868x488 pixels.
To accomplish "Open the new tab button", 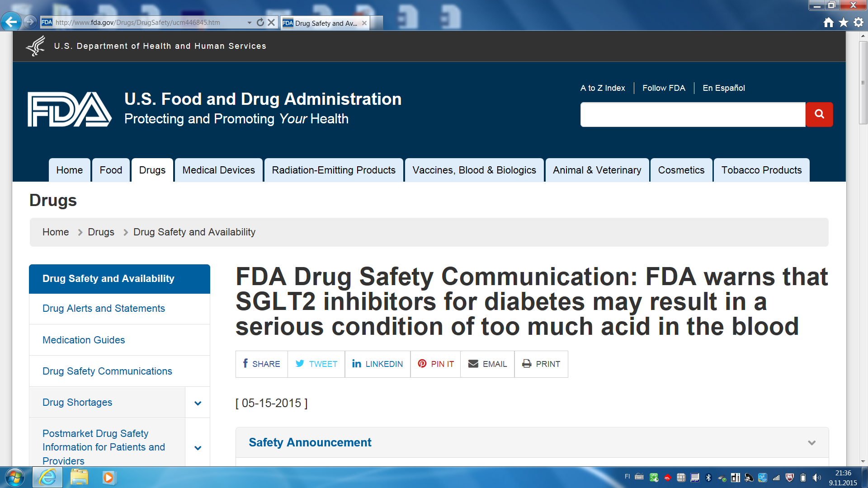I will [376, 23].
